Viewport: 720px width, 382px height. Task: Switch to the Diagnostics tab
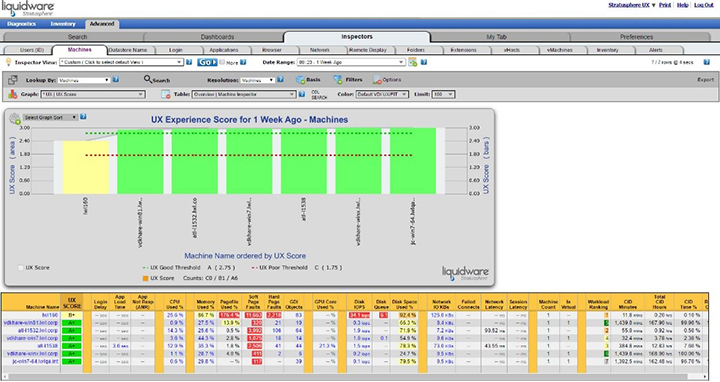coord(21,24)
